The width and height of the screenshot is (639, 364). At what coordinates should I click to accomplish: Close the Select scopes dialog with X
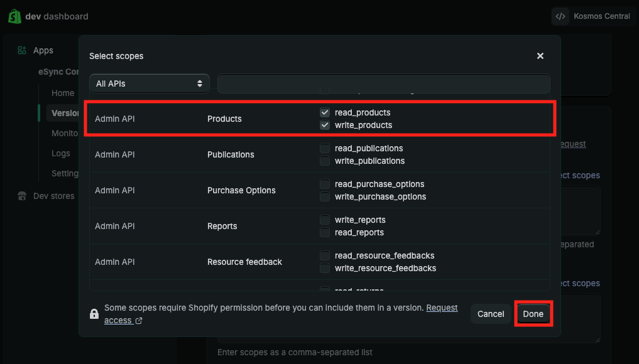tap(540, 56)
